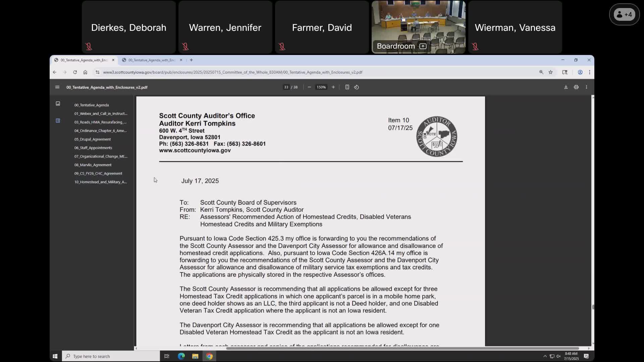Zoom in on the document
This screenshot has width=644, height=362.
pos(333,87)
